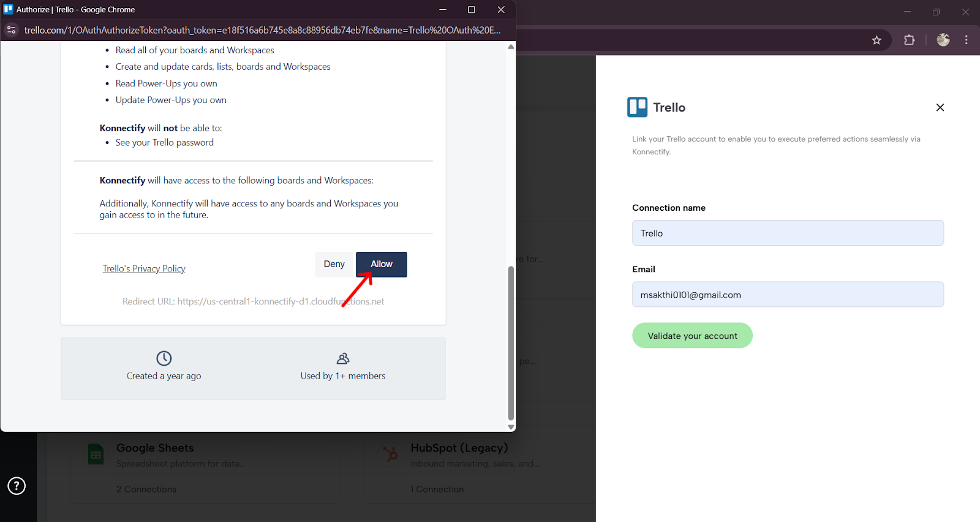The width and height of the screenshot is (980, 522).
Task: Select Google Sheets card title in background
Action: click(155, 448)
